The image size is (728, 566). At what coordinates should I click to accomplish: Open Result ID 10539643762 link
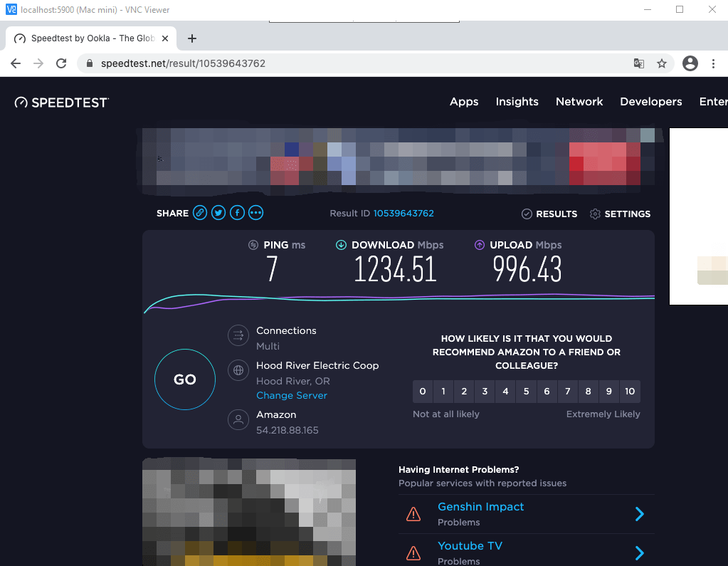pos(403,214)
